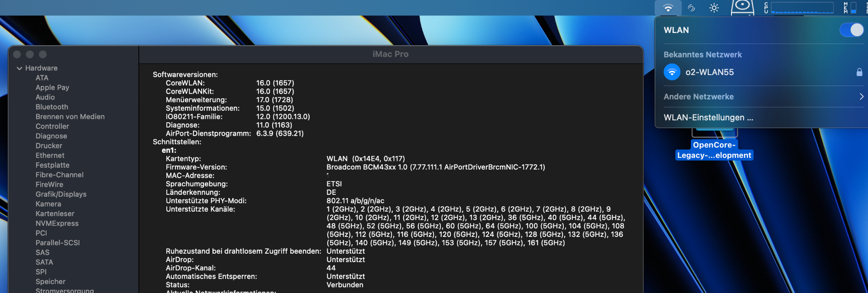Select Apple Pay in the sidebar
This screenshot has width=868, height=293.
coord(52,87)
